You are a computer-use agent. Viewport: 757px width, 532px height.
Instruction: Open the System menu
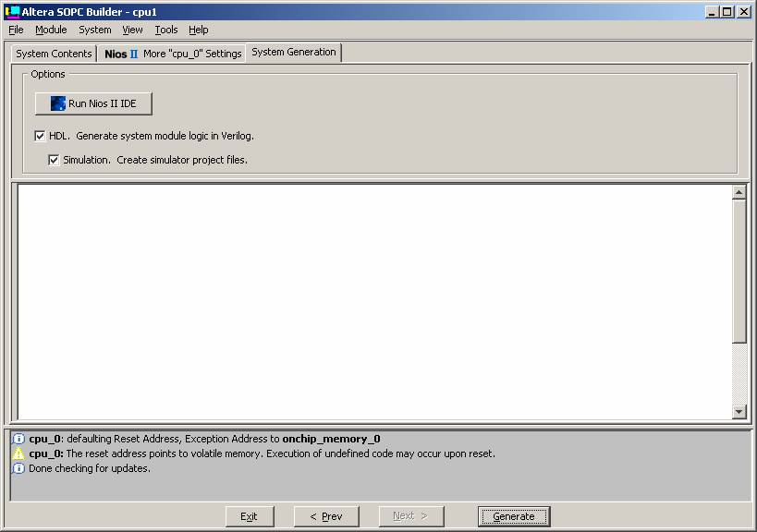(94, 30)
